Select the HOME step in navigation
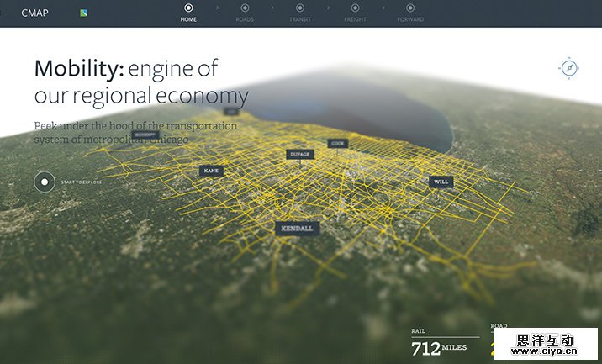 click(x=188, y=13)
